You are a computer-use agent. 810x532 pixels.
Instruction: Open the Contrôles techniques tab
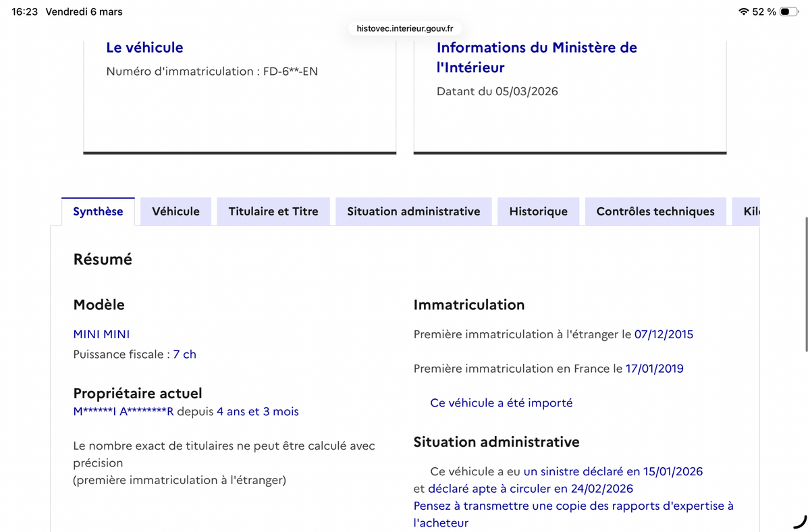[x=655, y=211]
